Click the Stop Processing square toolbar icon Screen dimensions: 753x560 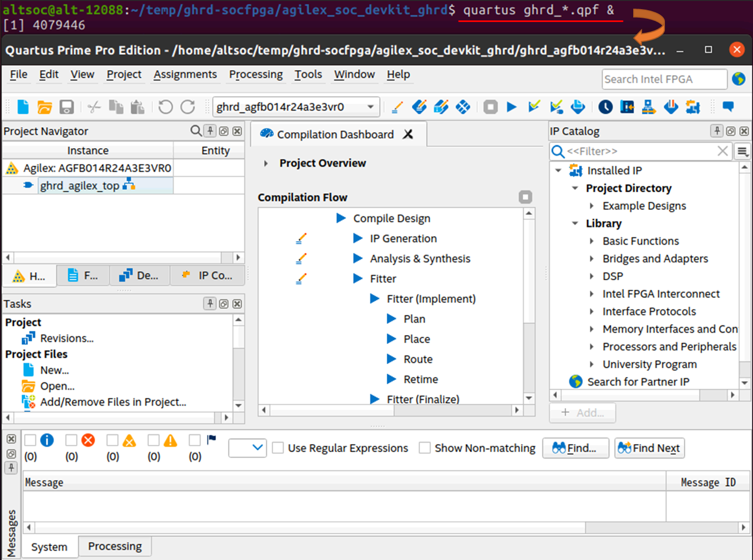point(490,107)
